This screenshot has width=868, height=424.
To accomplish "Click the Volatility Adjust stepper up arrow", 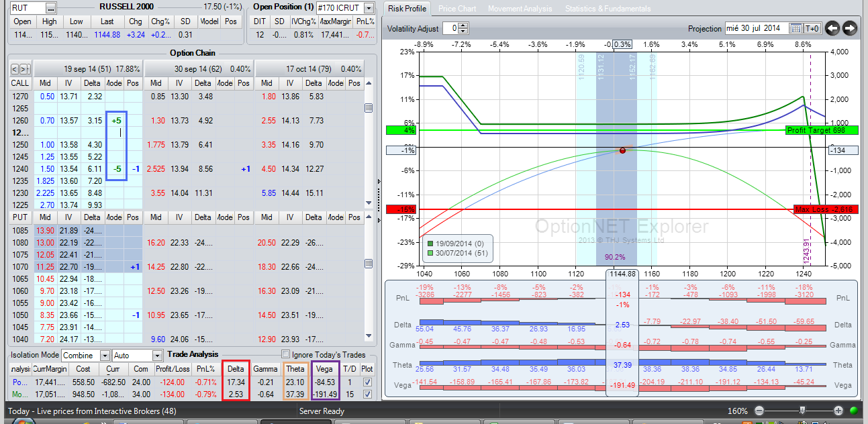I will coord(463,25).
